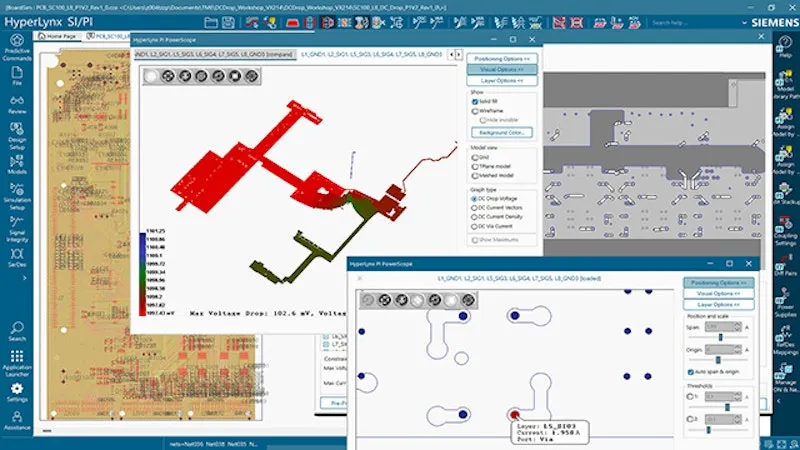Open the Models section
This screenshot has width=800, height=450.
(x=17, y=164)
